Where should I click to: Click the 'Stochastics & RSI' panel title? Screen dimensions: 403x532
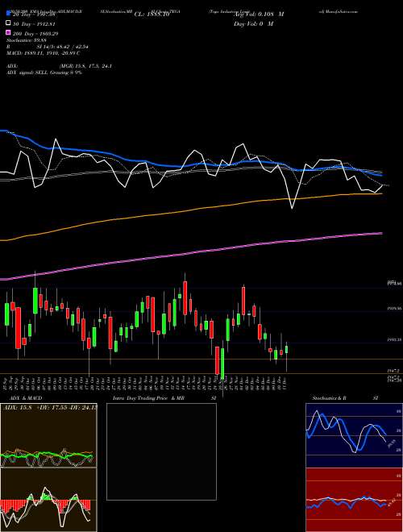(x=345, y=397)
